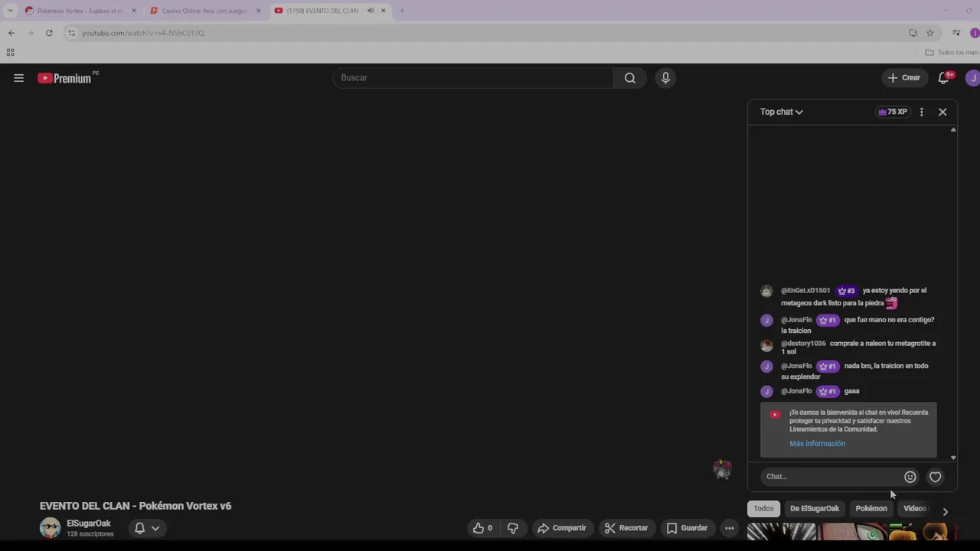Click the channel watermark on video
980x551 pixels.
(722, 469)
